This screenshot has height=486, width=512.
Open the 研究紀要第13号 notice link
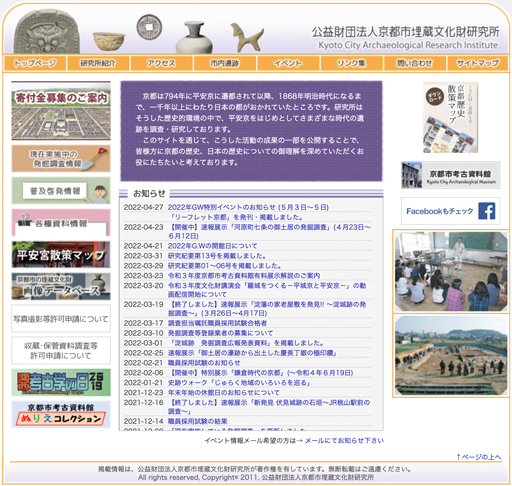[x=217, y=256]
